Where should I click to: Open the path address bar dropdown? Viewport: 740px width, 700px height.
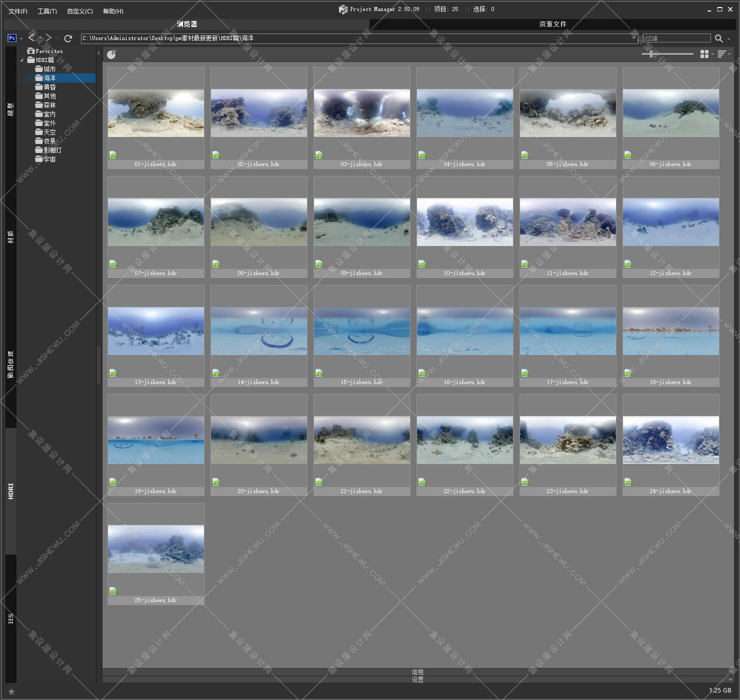click(633, 38)
